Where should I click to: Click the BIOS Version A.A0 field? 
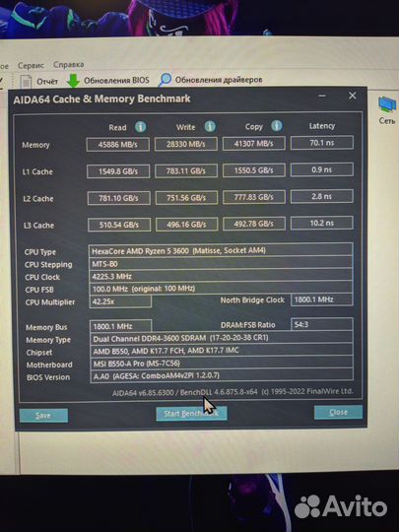pyautogui.click(x=222, y=375)
